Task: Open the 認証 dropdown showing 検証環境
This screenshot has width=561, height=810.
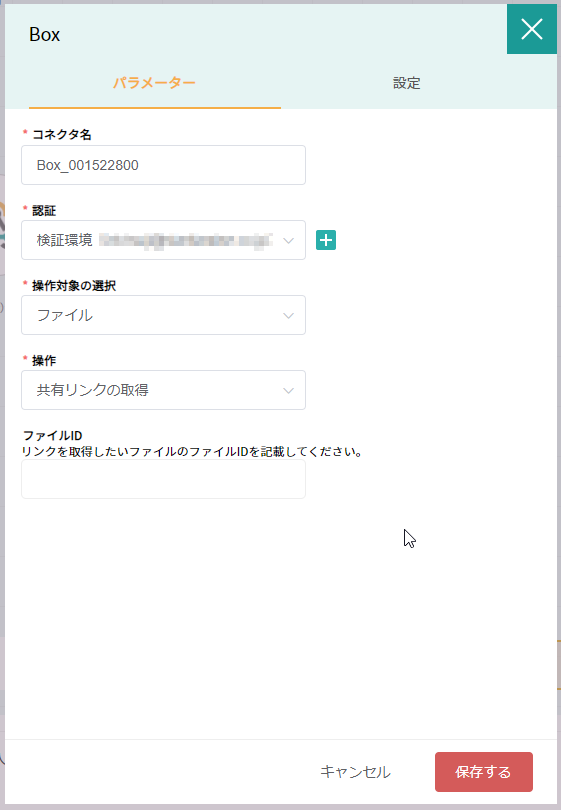Action: 163,240
